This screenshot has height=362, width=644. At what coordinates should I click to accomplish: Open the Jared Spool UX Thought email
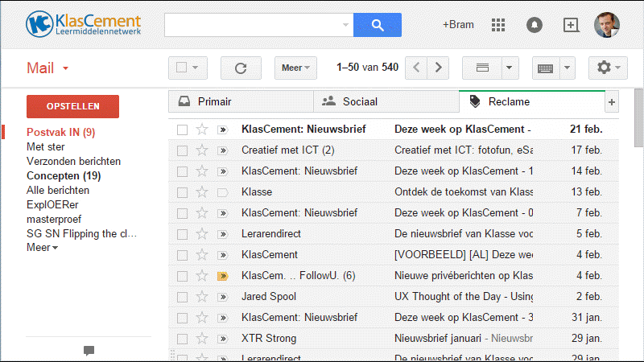[393, 297]
